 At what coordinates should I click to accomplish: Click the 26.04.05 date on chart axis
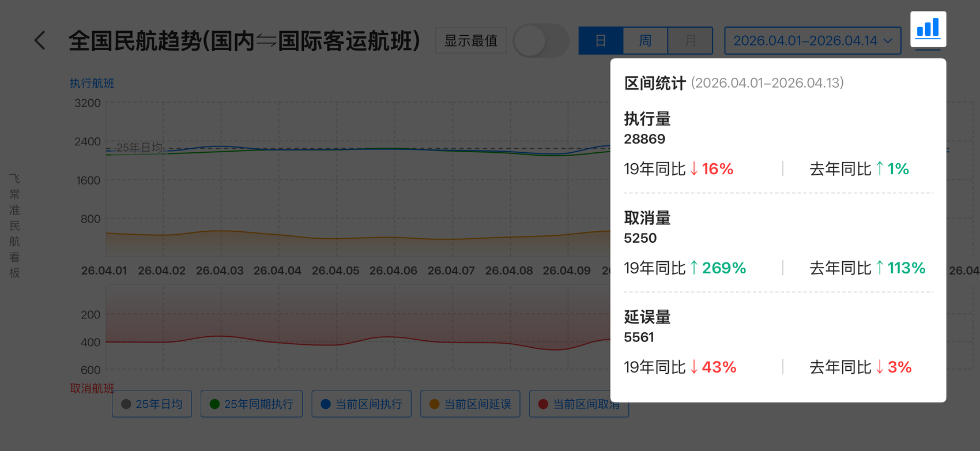coord(336,270)
